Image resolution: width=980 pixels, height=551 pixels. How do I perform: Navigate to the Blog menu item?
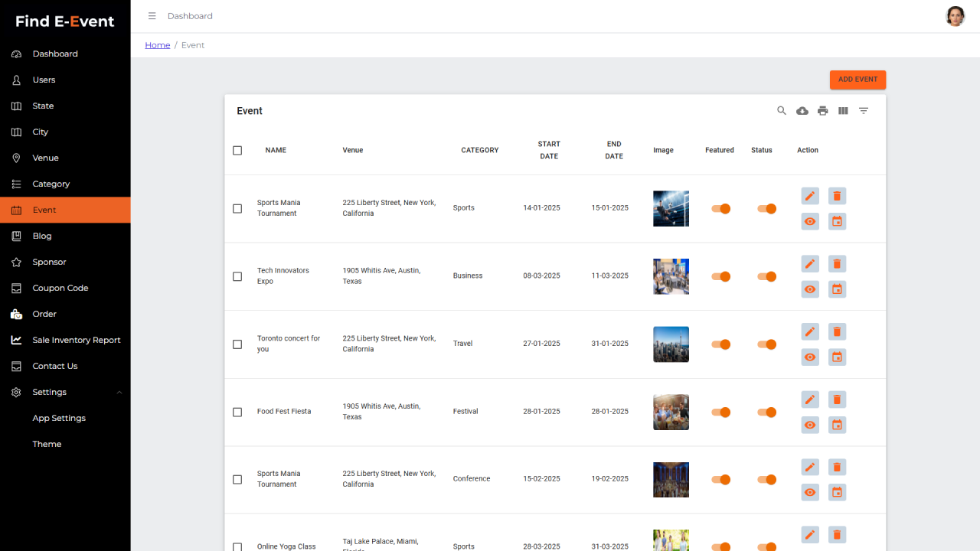pyautogui.click(x=44, y=236)
